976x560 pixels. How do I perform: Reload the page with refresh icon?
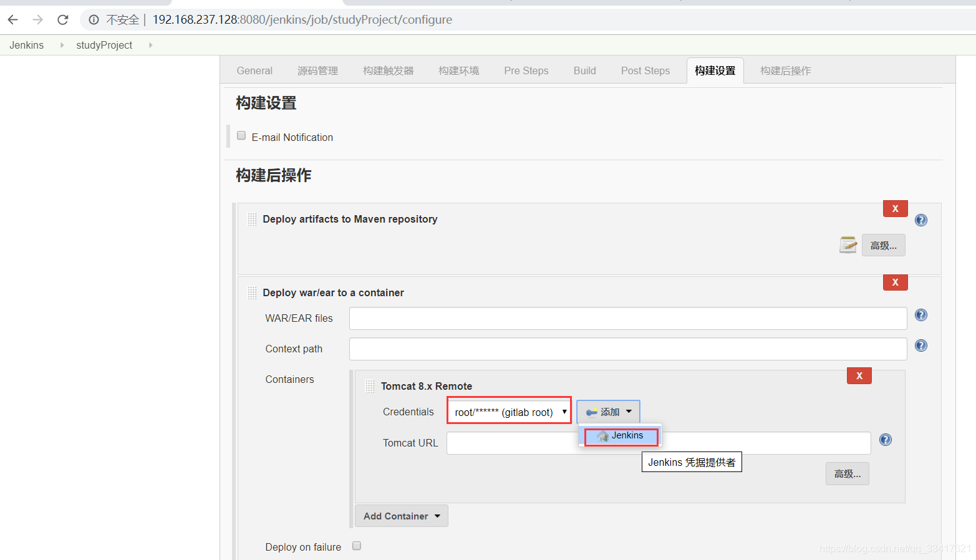click(x=63, y=20)
